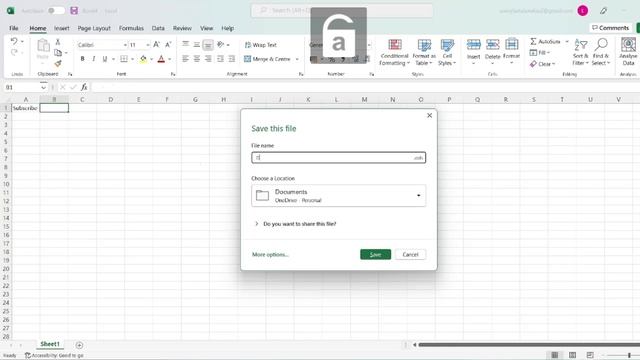
Task: Align text right
Action: [x=208, y=59]
